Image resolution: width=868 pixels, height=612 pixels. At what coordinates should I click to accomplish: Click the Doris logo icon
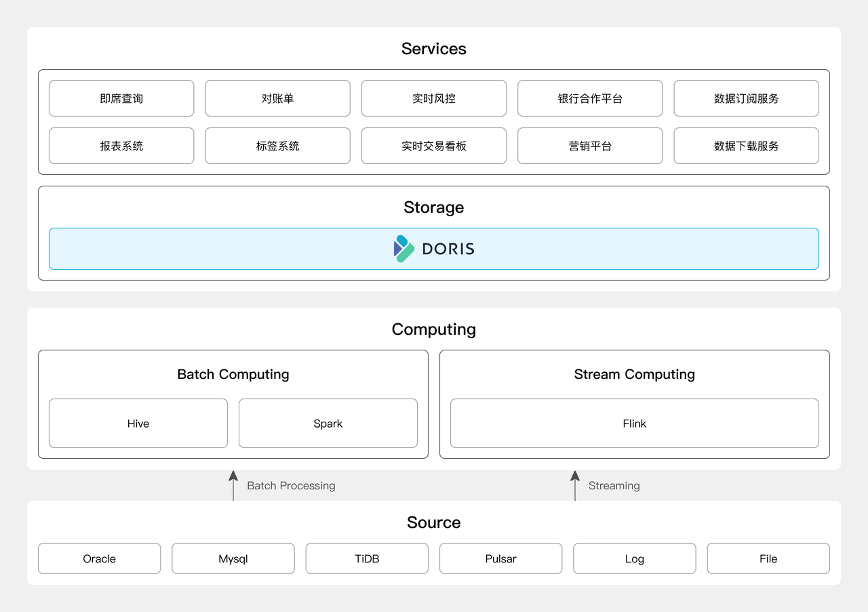[x=403, y=249]
